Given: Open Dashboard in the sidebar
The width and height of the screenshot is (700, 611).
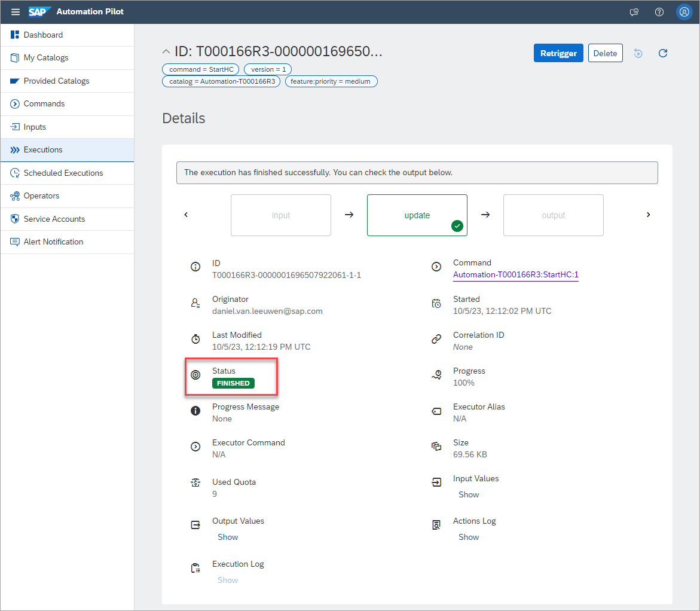Looking at the screenshot, I should click(x=68, y=35).
